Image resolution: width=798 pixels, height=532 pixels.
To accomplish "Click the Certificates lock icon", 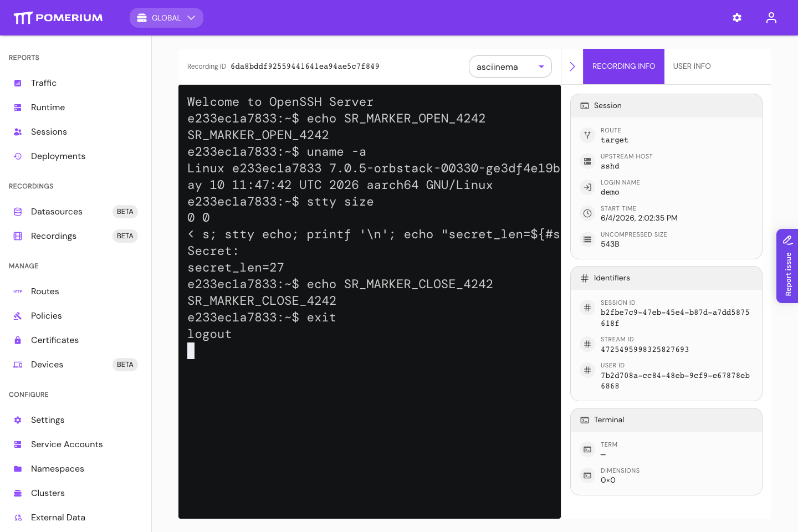I will coord(18,340).
